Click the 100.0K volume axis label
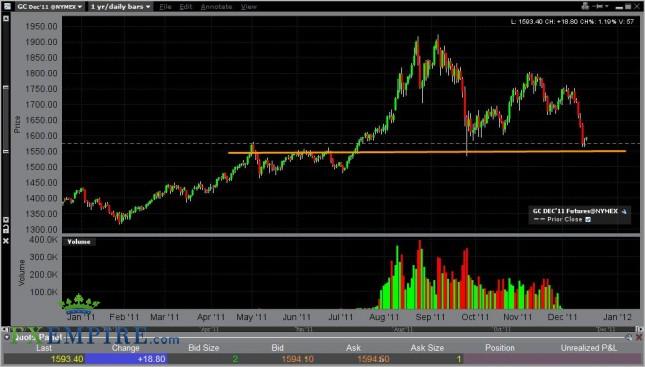 43,292
